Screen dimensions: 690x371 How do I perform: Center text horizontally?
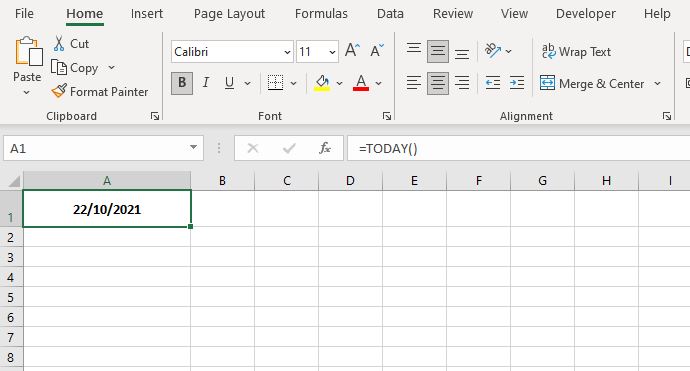coord(438,83)
